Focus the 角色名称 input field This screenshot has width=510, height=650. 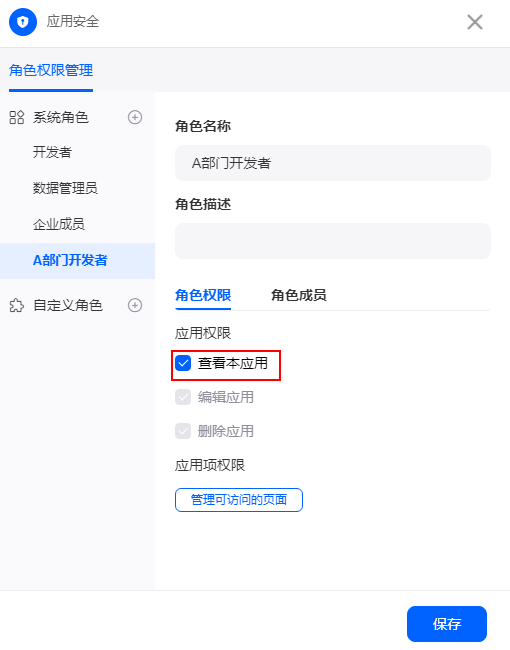[x=333, y=163]
